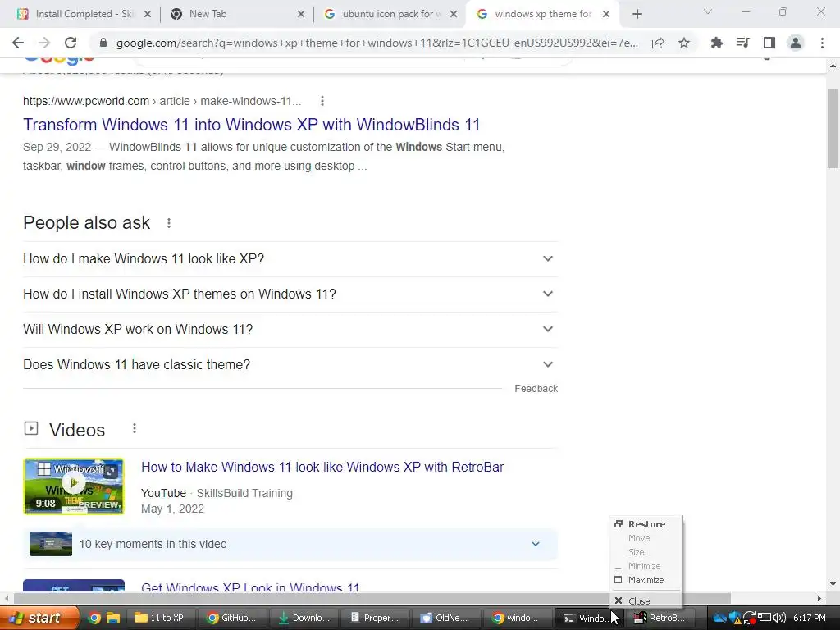
Task: Go forward with the browser forward arrow
Action: coord(44,43)
